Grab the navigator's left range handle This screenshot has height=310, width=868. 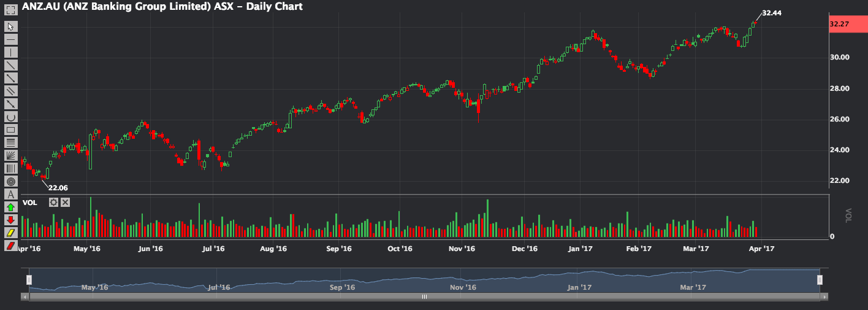[29, 280]
